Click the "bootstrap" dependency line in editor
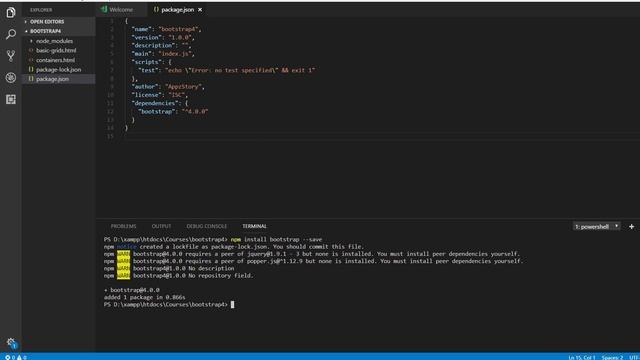640x360 pixels. (x=173, y=111)
